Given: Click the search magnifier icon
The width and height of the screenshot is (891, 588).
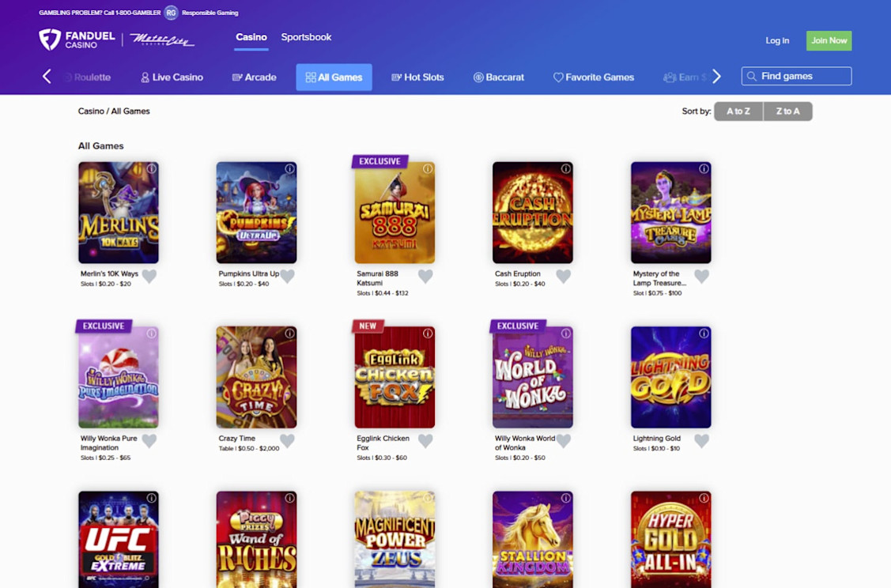Looking at the screenshot, I should coord(751,76).
